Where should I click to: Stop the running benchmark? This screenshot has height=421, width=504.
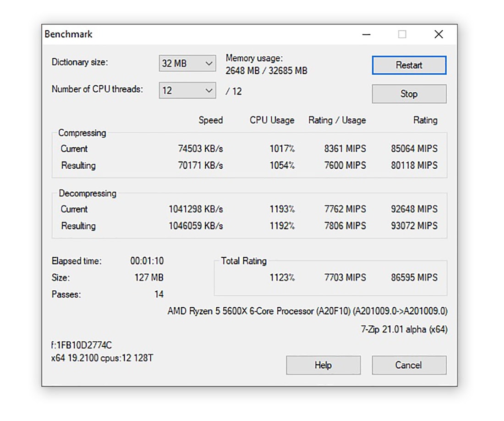pos(409,94)
